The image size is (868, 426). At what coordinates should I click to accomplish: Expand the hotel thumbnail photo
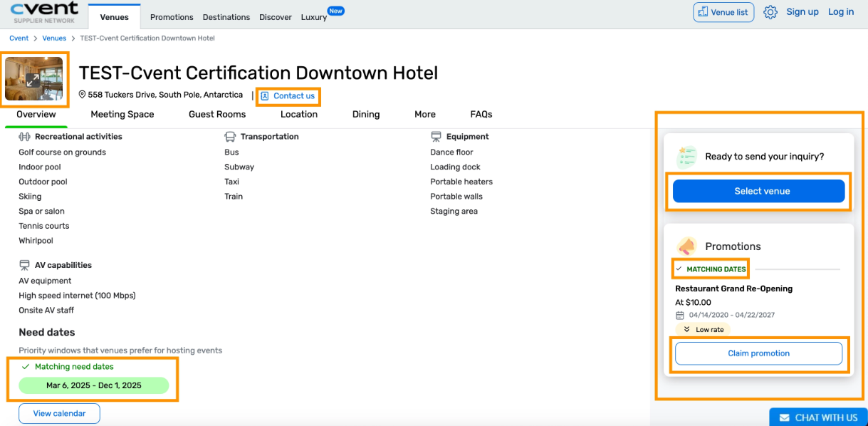click(33, 79)
